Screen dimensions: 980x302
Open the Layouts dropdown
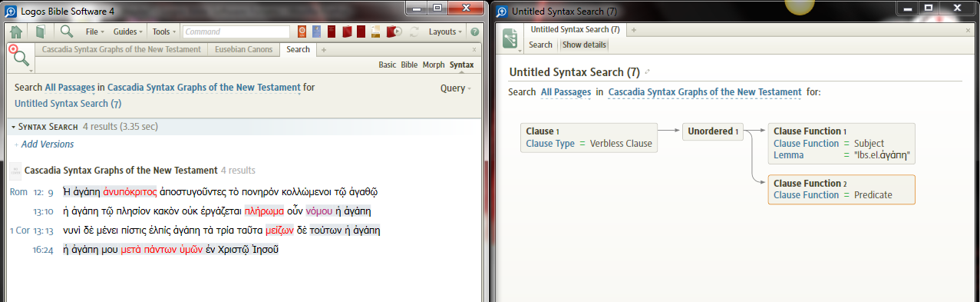pyautogui.click(x=445, y=32)
